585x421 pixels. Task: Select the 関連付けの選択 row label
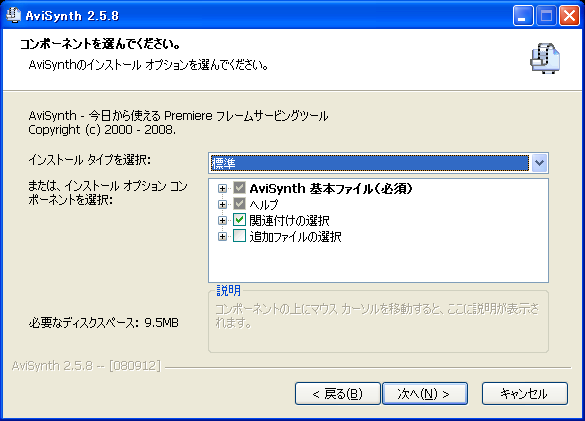(x=290, y=221)
